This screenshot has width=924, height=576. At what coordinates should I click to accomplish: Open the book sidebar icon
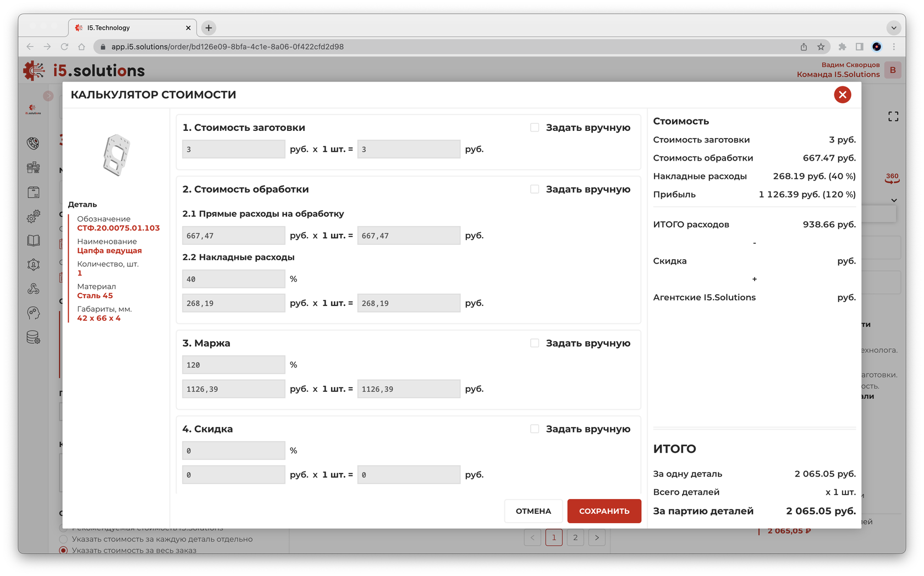coord(34,240)
